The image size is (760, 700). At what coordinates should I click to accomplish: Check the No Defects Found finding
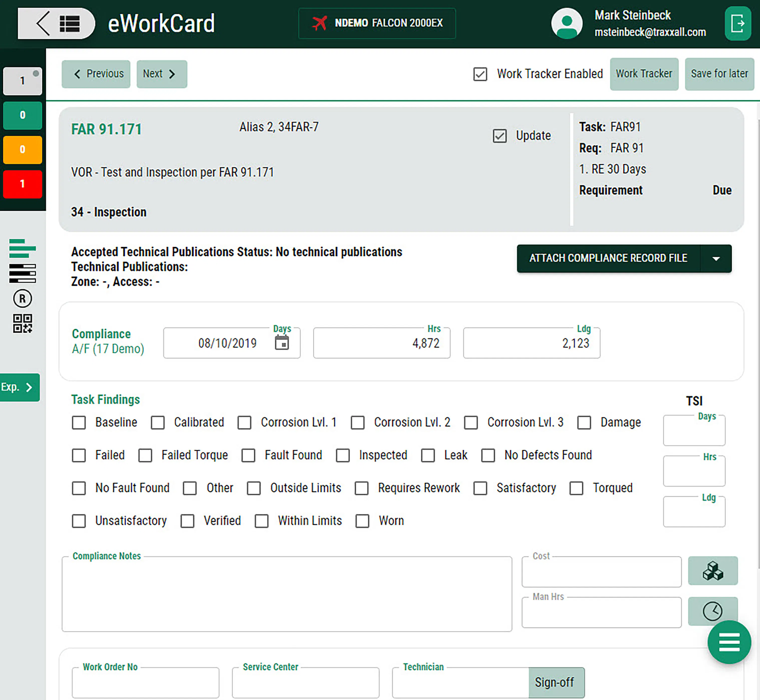488,455
